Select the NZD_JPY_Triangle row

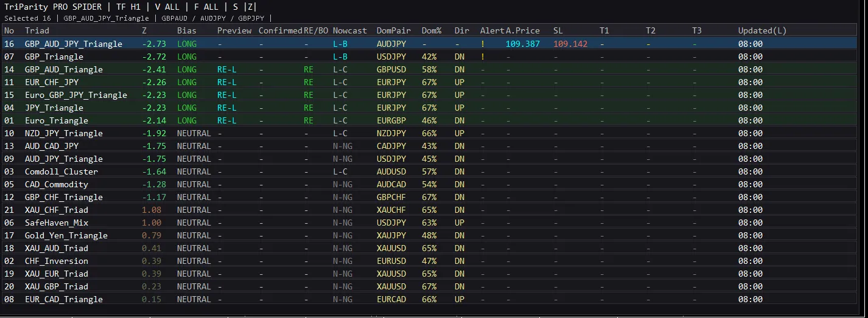tap(429, 133)
